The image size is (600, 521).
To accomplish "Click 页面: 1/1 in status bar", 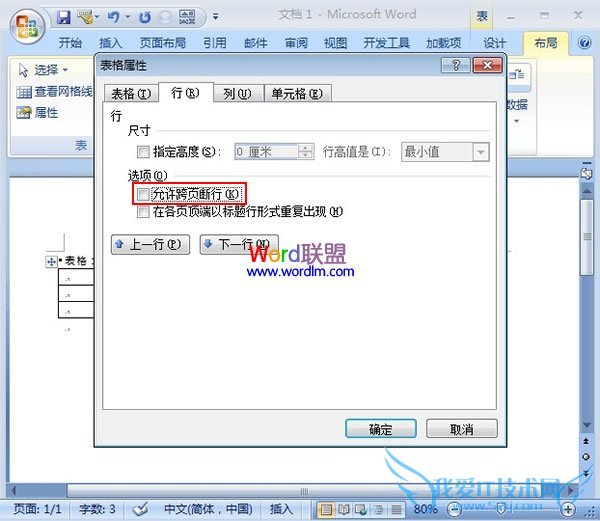I will 37,509.
